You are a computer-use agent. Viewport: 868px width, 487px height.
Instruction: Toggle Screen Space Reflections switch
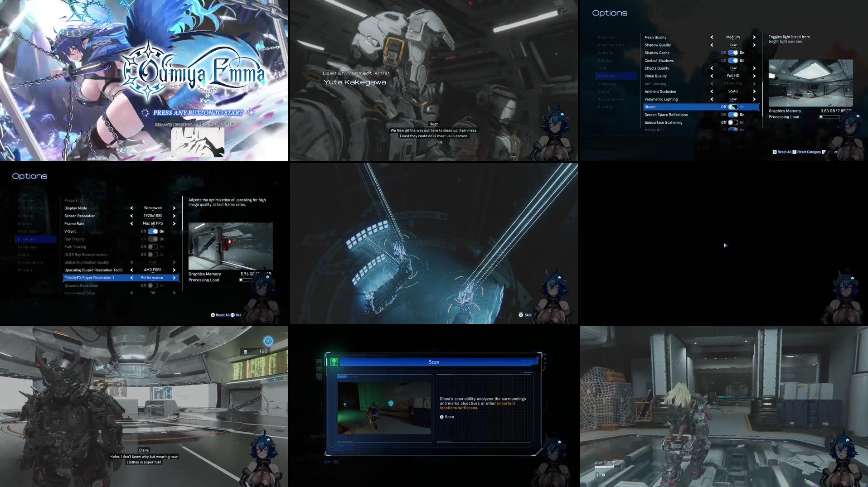tap(733, 115)
